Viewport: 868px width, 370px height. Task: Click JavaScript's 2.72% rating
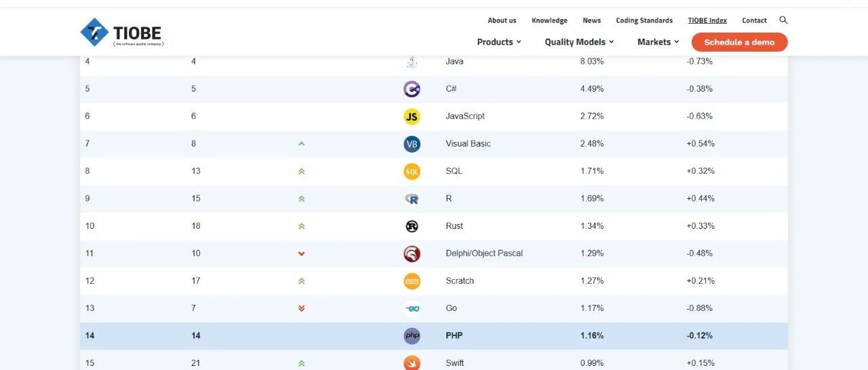click(x=592, y=116)
